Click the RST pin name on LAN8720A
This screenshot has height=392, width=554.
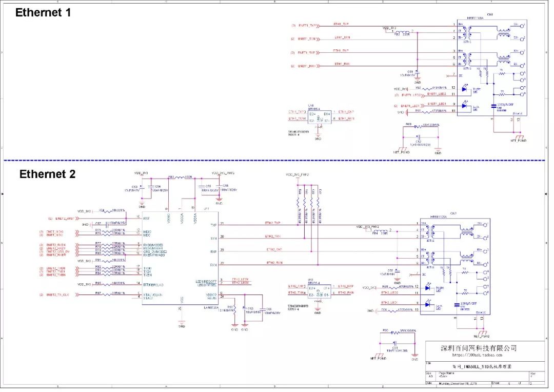click(146, 219)
